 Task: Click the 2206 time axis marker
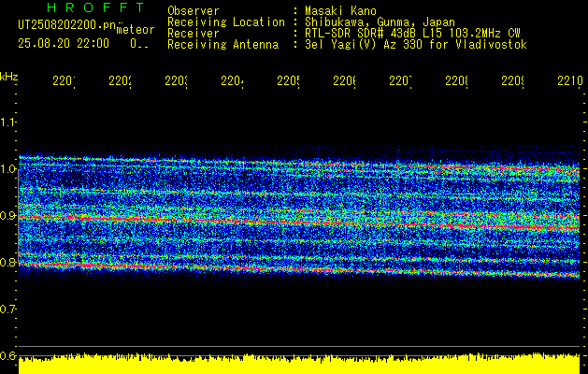(x=344, y=81)
